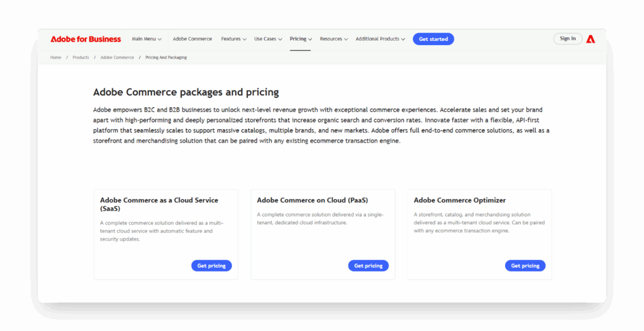The image size is (644, 331).
Task: Expand the Use Cases dropdown
Action: point(268,39)
